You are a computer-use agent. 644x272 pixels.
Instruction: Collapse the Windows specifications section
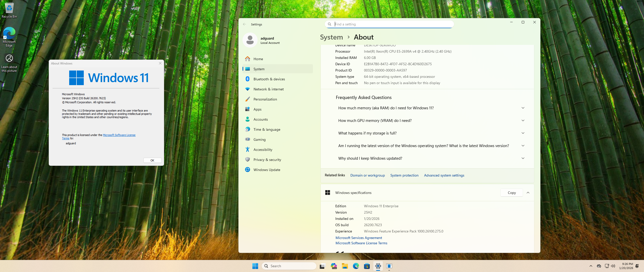[x=528, y=193]
